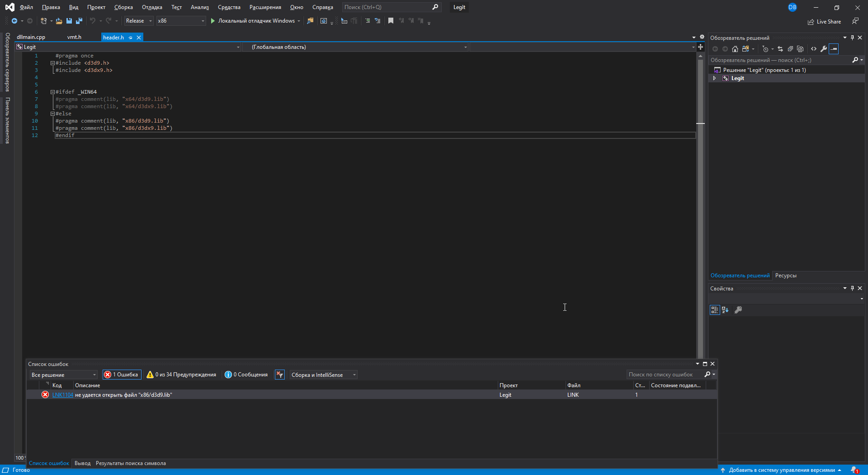
Task: Open the Сборка (Build) menu
Action: 123,7
